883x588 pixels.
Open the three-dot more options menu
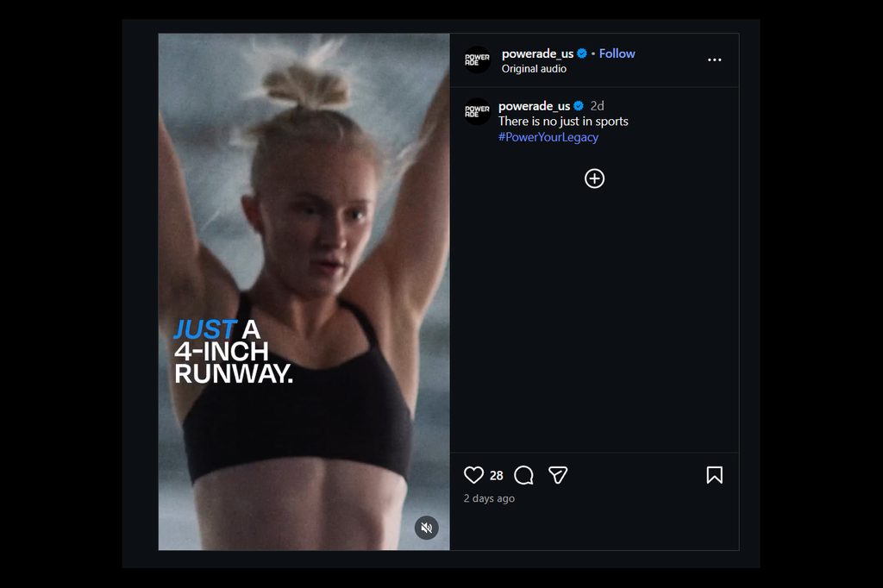[714, 59]
